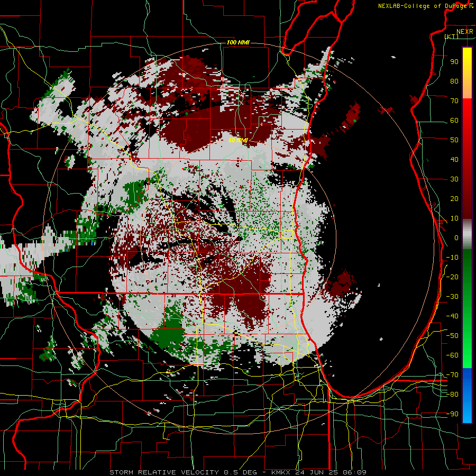Click the 100 NMI range ring label
Screen dimensions: 476x476
pyautogui.click(x=238, y=42)
